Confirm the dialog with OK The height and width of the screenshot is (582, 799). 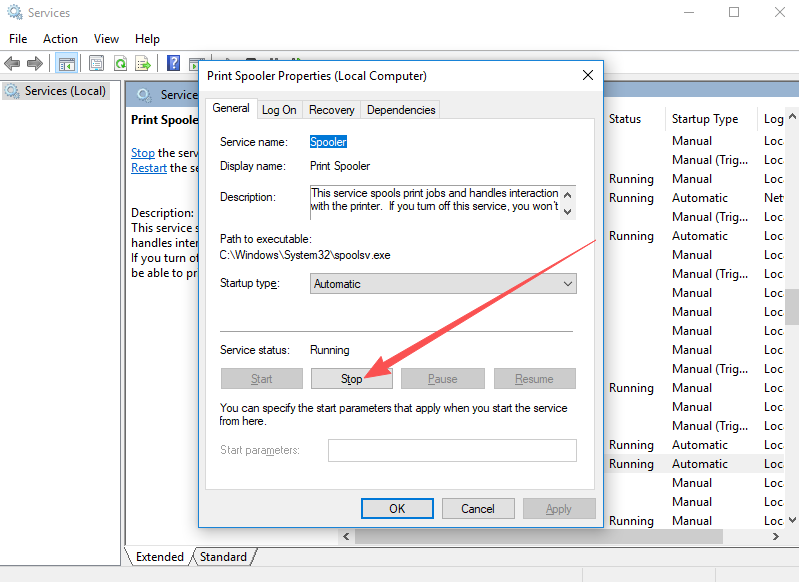click(x=397, y=509)
